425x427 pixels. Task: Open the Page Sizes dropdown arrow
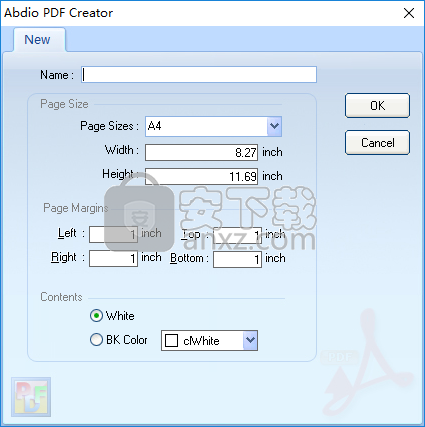[274, 126]
